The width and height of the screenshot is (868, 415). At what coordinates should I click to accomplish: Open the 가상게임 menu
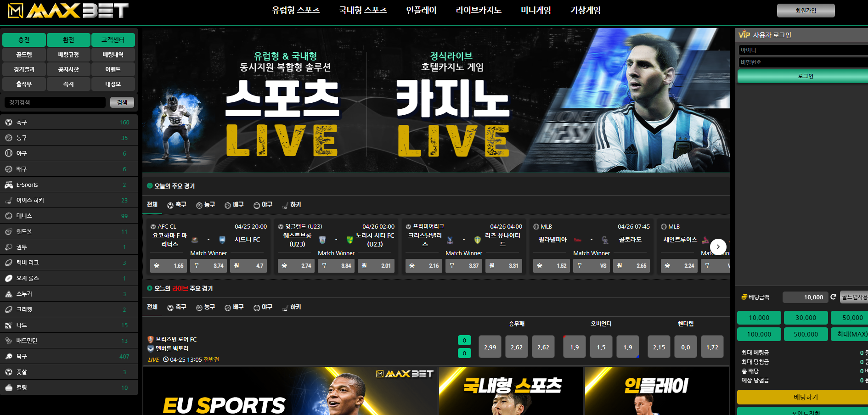tap(586, 10)
